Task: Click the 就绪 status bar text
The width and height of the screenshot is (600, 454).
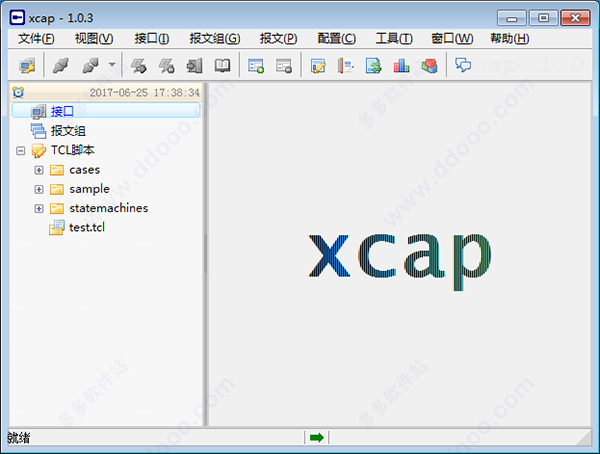Action: click(18, 438)
